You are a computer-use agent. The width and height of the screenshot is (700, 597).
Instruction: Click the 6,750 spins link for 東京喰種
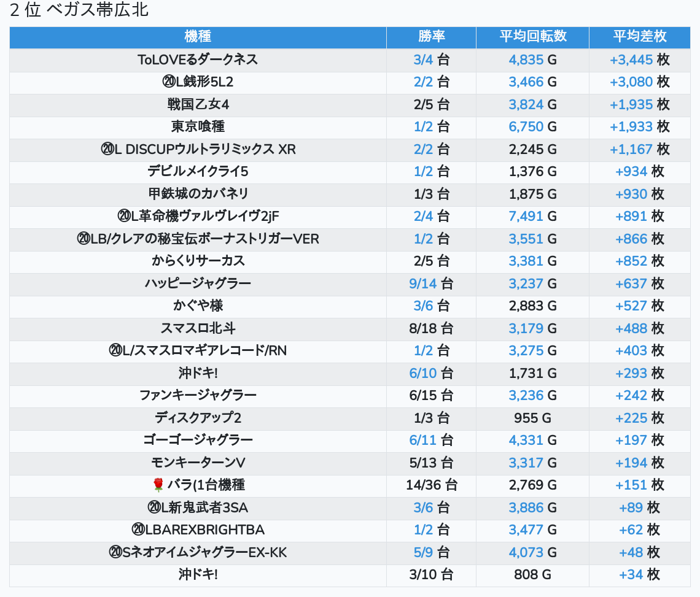[x=526, y=126]
